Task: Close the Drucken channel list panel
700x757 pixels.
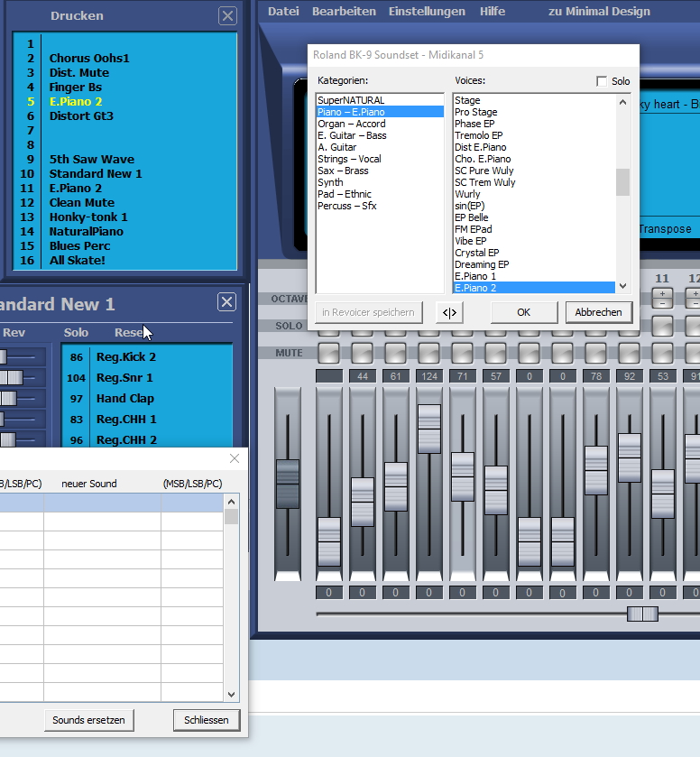Action: click(228, 15)
